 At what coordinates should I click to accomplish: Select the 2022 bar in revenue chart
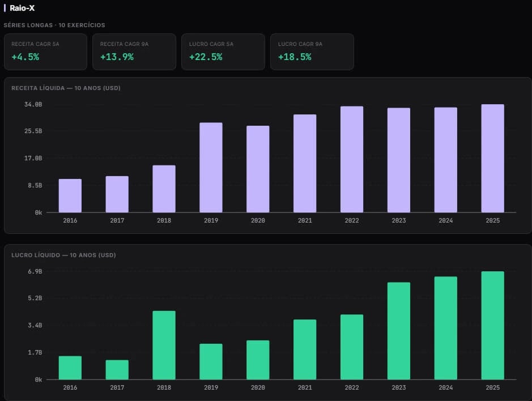352,159
